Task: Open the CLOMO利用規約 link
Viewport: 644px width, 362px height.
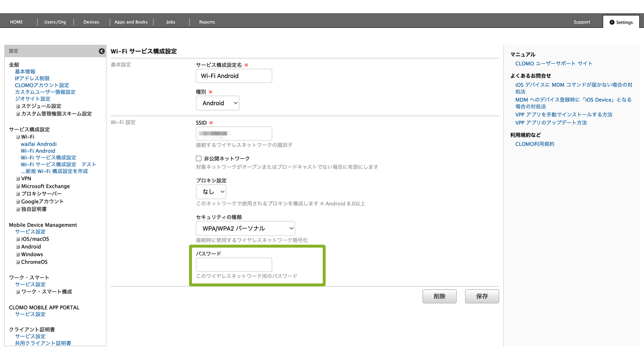Action: coord(535,144)
